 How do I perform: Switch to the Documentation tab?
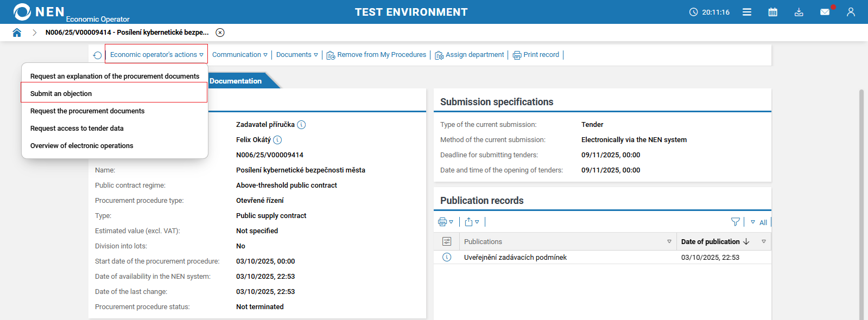coord(236,81)
